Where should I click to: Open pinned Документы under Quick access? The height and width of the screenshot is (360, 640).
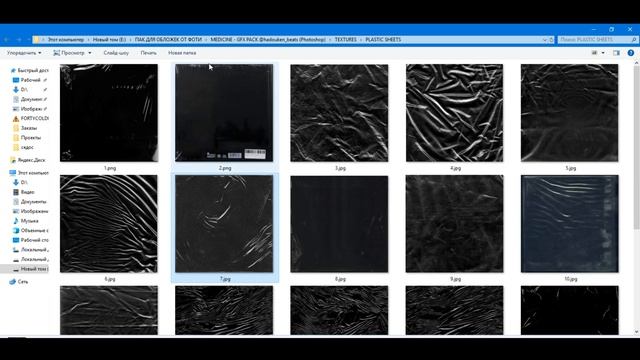click(30, 99)
